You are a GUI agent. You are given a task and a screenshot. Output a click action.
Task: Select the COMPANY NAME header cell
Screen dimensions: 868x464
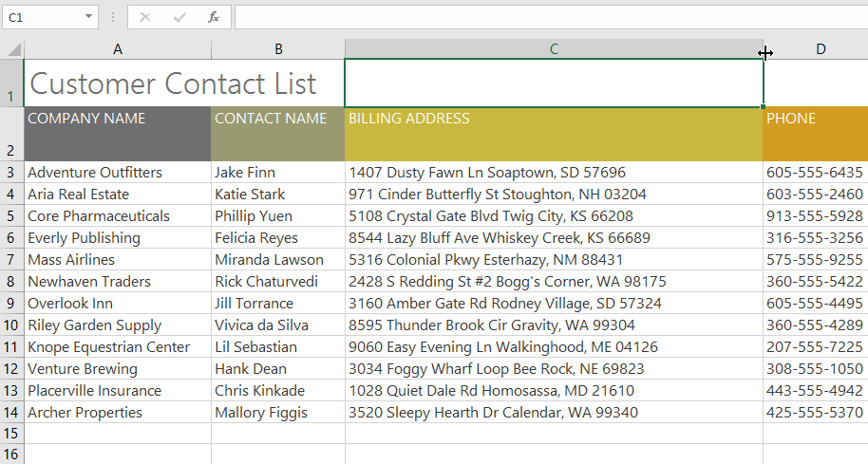(118, 133)
